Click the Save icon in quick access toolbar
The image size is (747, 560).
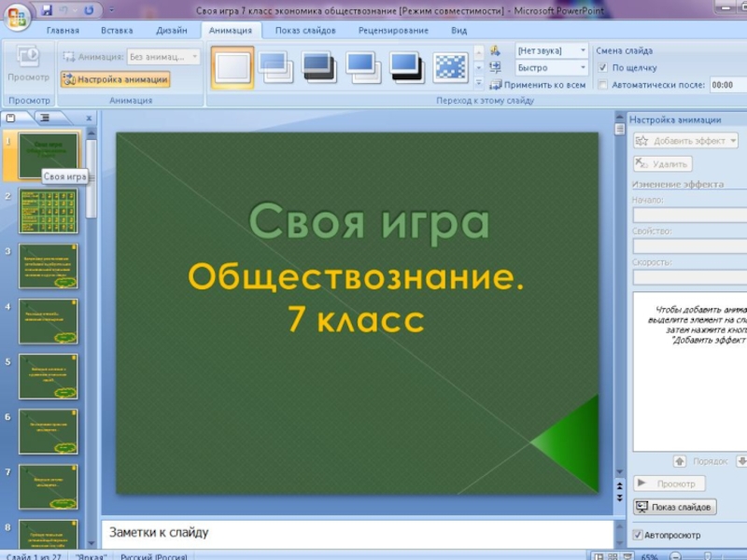[47, 11]
